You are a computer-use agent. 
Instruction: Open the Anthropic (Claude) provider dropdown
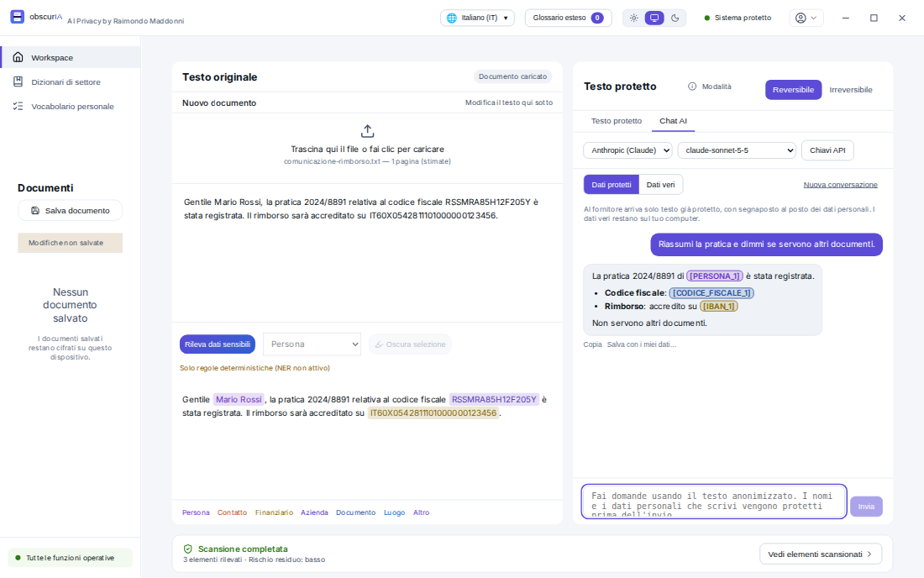coord(627,150)
